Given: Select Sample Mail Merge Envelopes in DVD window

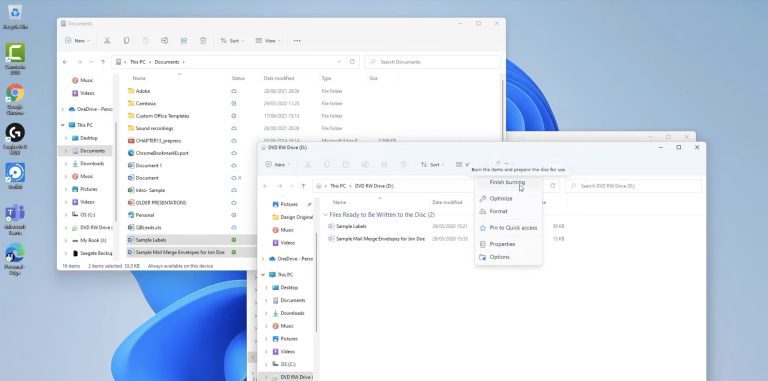Looking at the screenshot, I should tap(376, 239).
